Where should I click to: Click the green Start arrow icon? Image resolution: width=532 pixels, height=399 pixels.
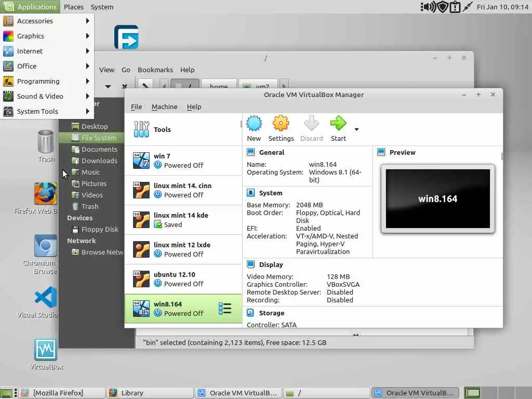click(x=338, y=123)
